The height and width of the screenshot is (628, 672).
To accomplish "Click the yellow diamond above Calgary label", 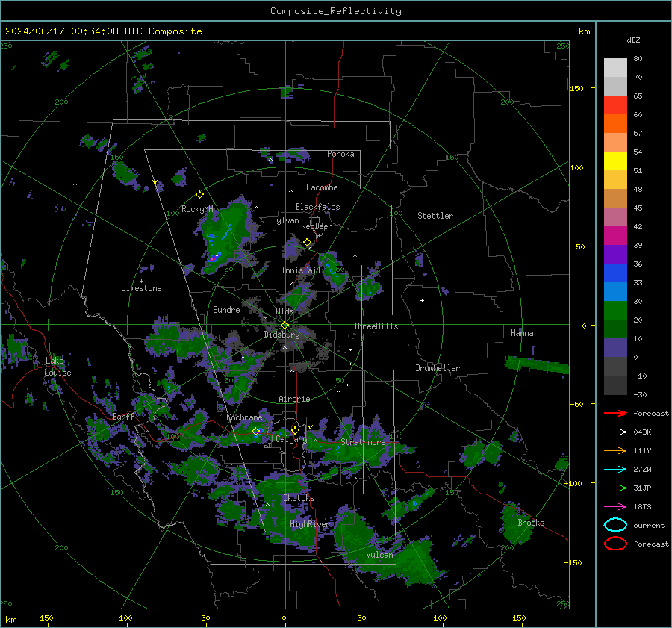I will pyautogui.click(x=295, y=430).
